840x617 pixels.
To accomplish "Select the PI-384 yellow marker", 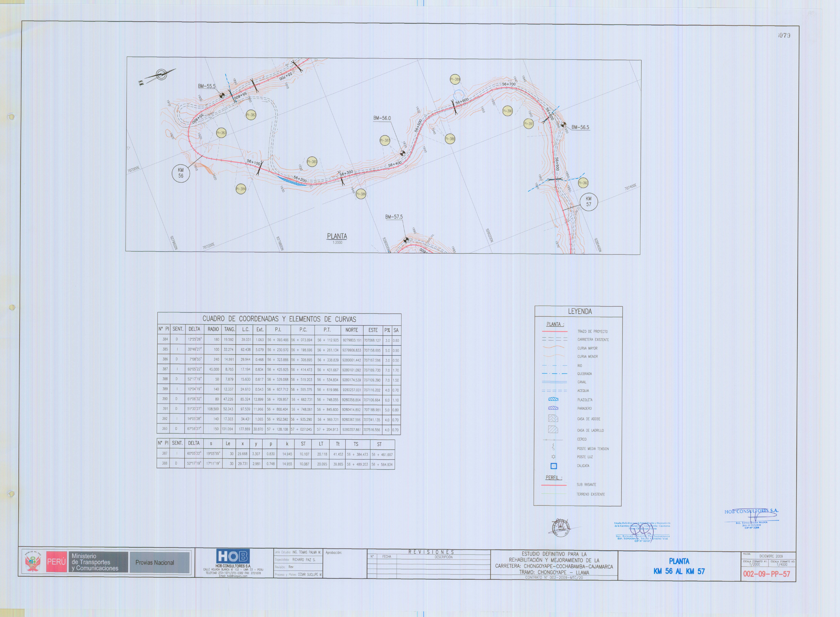I will tap(241, 189).
